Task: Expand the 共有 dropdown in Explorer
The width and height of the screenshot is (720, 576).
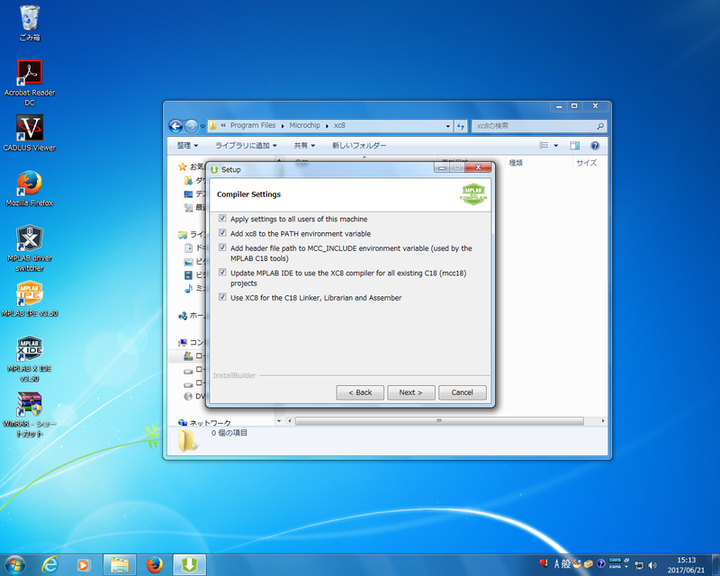Action: (x=304, y=145)
